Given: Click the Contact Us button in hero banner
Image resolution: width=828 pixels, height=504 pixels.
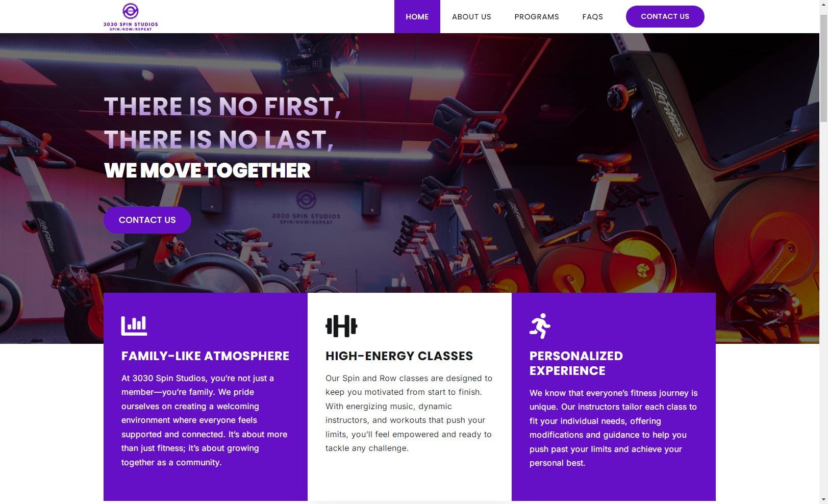Looking at the screenshot, I should coord(147,220).
